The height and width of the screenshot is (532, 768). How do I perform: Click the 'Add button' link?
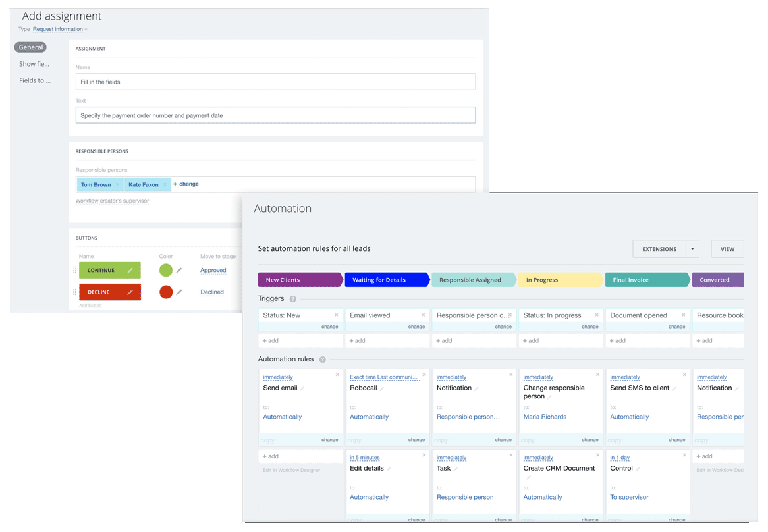[90, 306]
